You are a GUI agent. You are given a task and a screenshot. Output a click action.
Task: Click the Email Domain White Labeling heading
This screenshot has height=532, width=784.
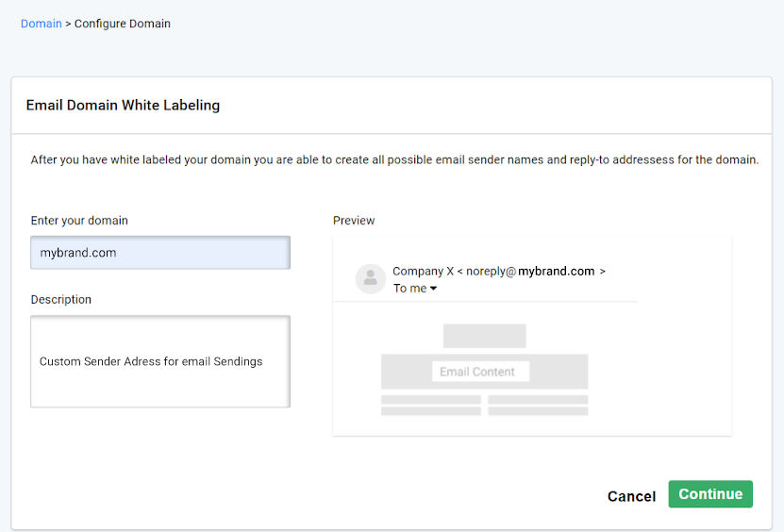point(123,105)
